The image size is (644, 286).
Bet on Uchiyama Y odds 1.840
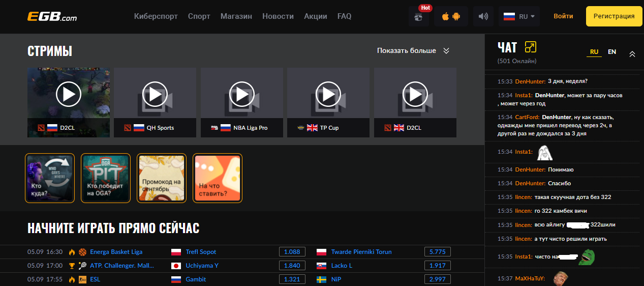292,266
